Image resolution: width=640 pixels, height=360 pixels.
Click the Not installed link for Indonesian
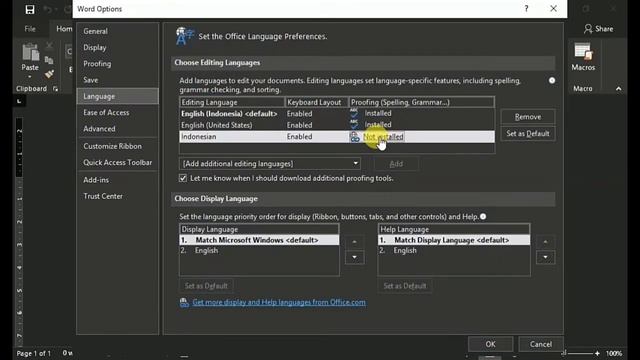coord(383,137)
